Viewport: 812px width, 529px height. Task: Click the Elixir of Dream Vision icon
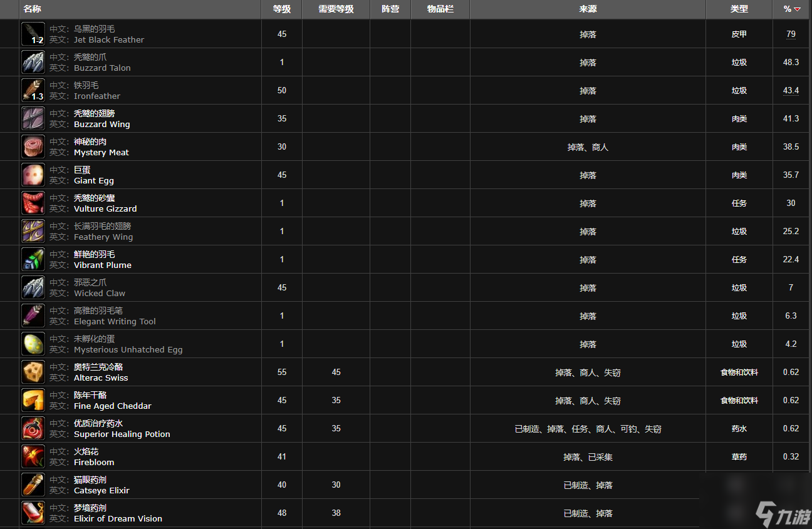coord(33,513)
